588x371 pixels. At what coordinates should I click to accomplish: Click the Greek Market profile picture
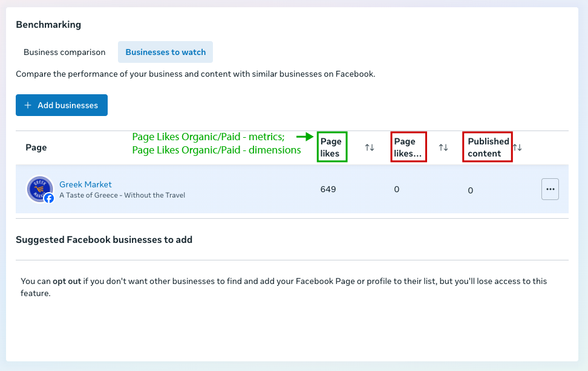coord(39,188)
